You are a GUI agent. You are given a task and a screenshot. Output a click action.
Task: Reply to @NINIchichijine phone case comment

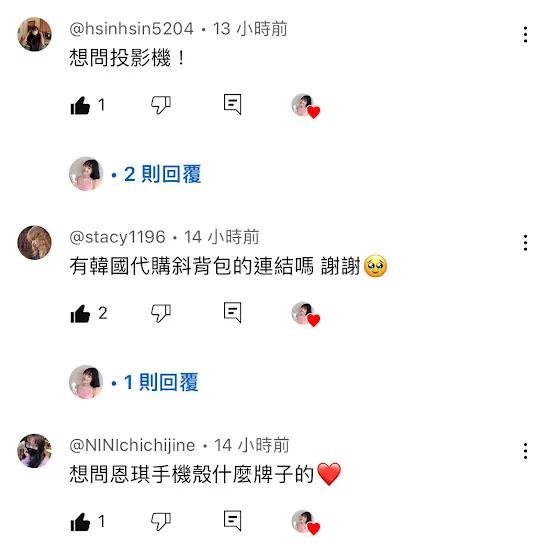click(x=232, y=521)
